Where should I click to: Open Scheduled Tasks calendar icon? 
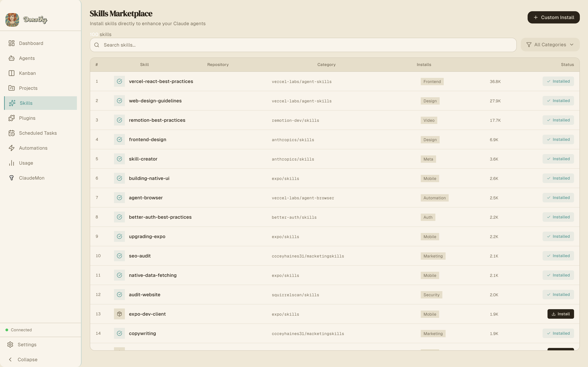tap(11, 133)
